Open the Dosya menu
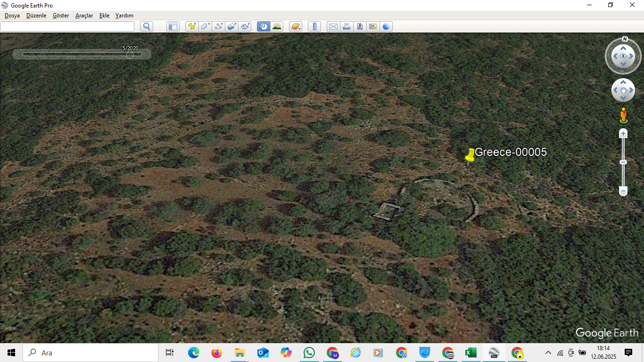This screenshot has width=644, height=362. tap(12, 16)
